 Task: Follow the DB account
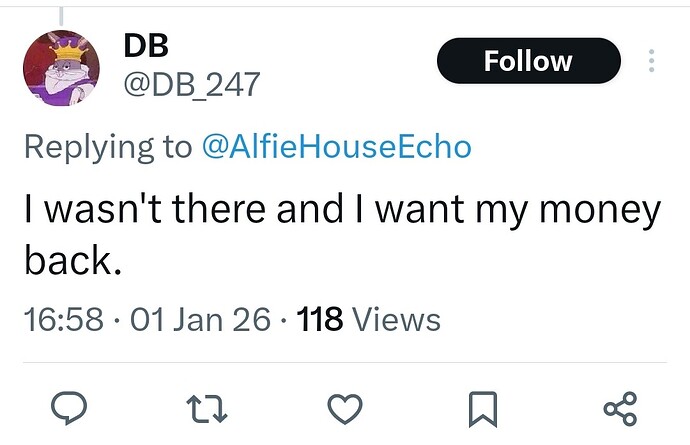click(x=528, y=61)
